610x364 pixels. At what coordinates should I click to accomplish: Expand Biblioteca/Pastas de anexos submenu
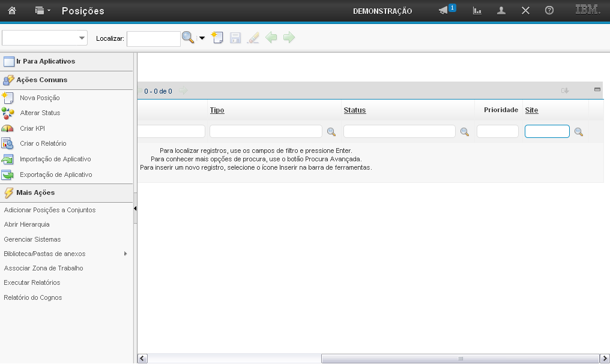[x=125, y=254]
